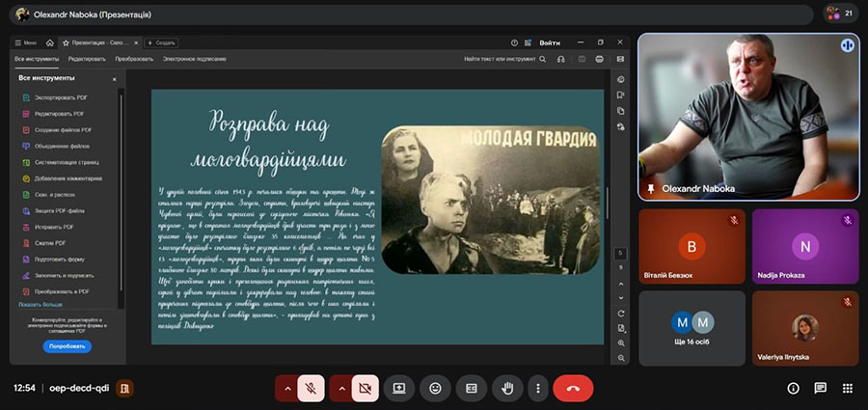Screen dimensions: 868x410
Task: Unmute the microphone
Action: 311,389
